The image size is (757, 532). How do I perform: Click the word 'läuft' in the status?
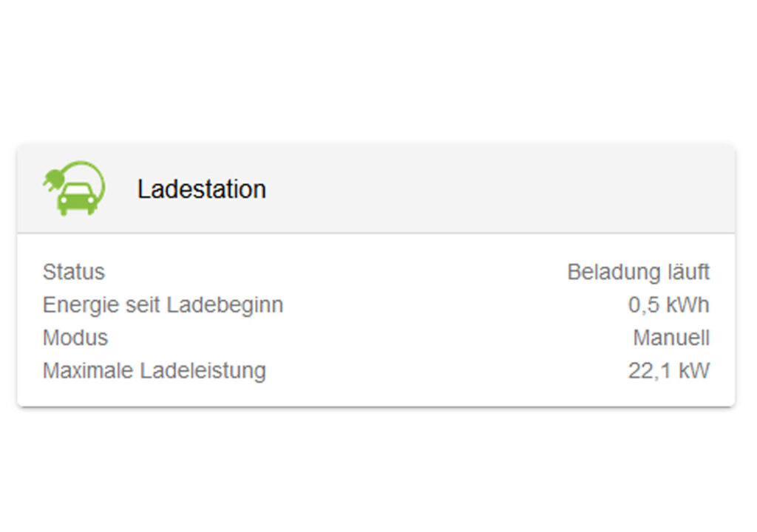pyautogui.click(x=689, y=272)
